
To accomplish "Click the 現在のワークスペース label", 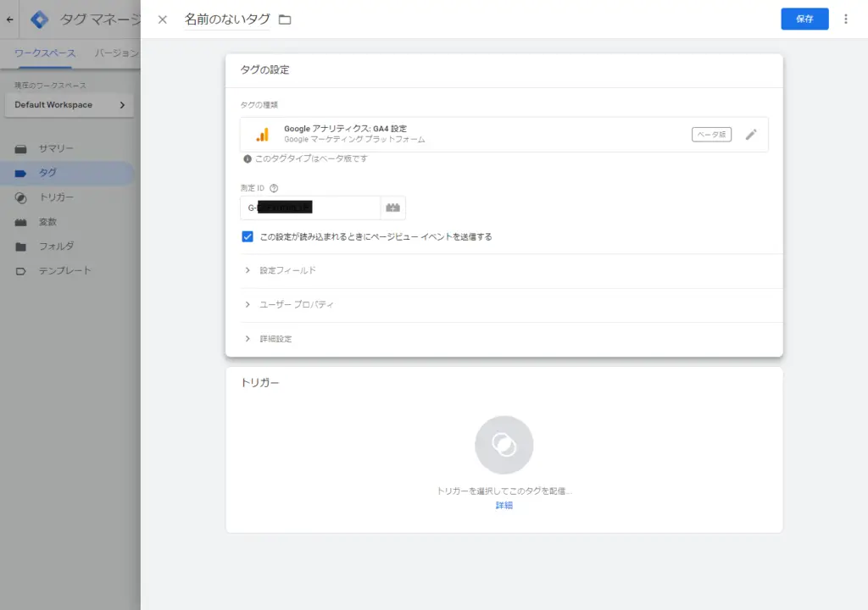I will [50, 86].
